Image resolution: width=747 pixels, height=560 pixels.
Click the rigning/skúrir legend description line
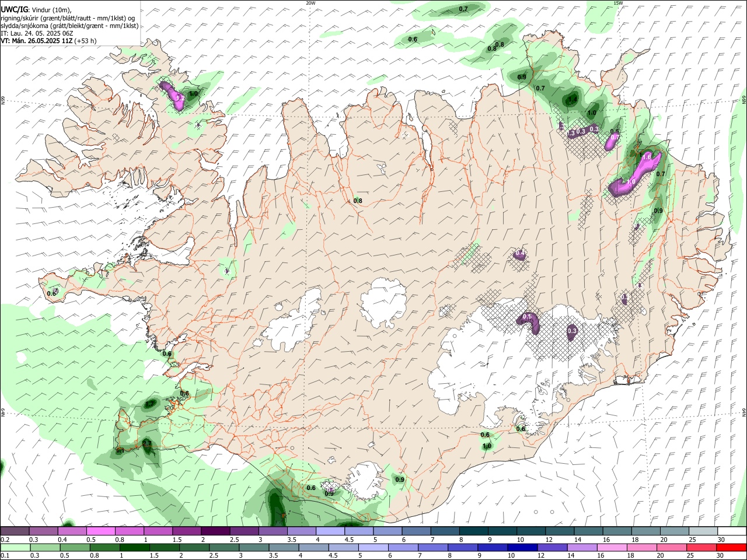68,18
